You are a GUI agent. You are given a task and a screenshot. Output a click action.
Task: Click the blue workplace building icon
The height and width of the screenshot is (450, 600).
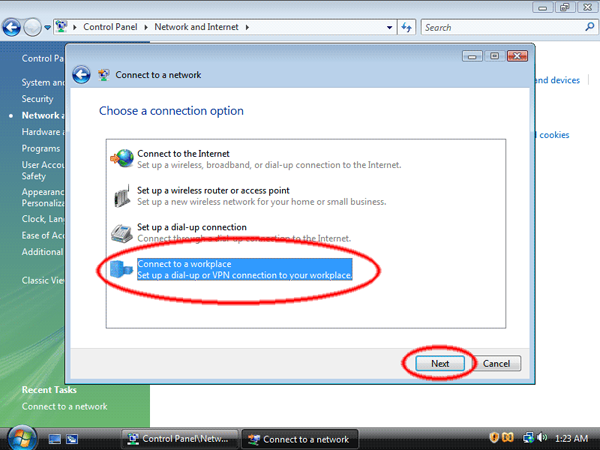click(121, 269)
